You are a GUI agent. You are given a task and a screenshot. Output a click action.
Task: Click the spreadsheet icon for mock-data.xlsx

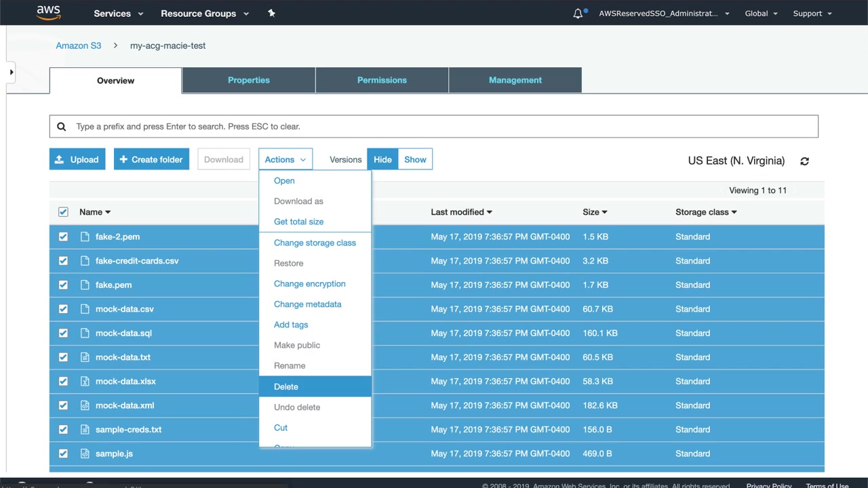pos(85,382)
